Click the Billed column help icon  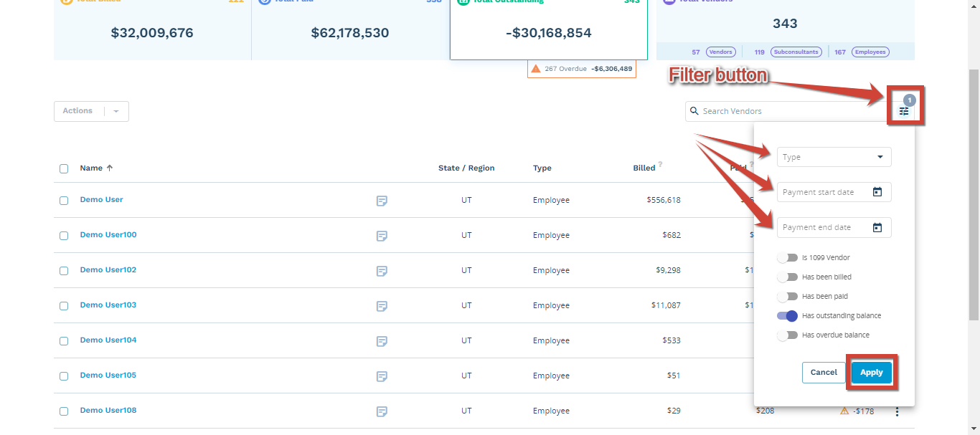tap(660, 164)
